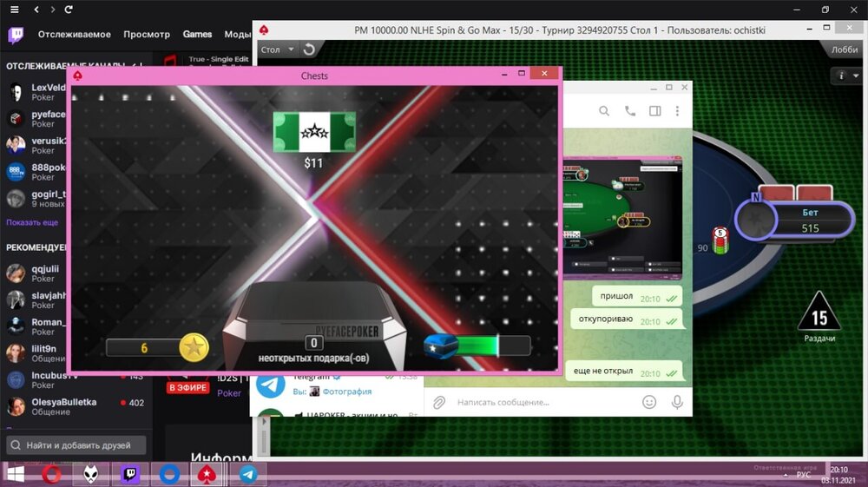
Task: Attach a file with the paperclip icon
Action: click(x=439, y=402)
